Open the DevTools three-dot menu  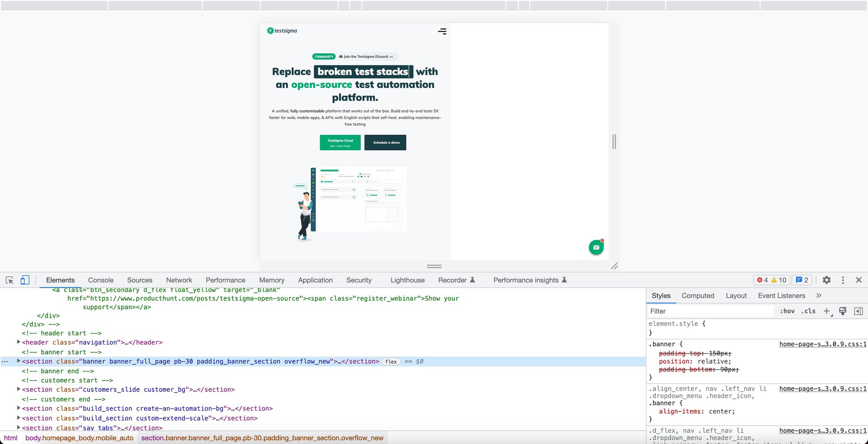843,280
